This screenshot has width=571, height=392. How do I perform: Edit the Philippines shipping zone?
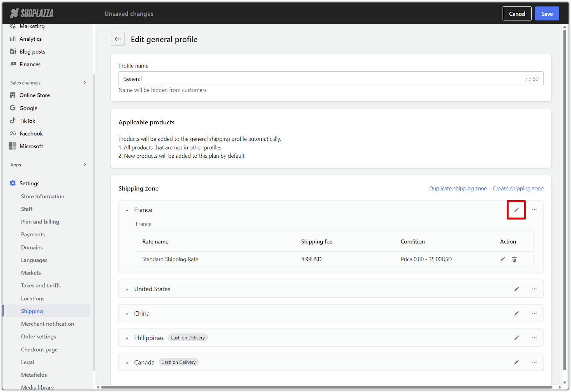(x=516, y=338)
